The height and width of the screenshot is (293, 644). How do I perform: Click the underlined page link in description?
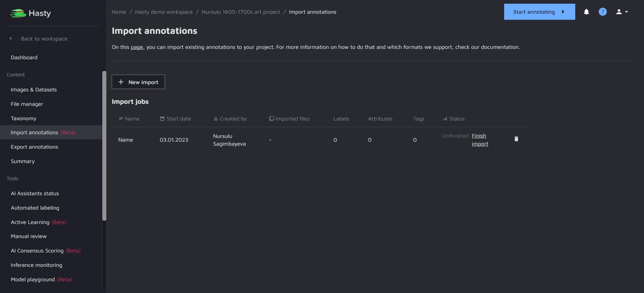click(137, 47)
